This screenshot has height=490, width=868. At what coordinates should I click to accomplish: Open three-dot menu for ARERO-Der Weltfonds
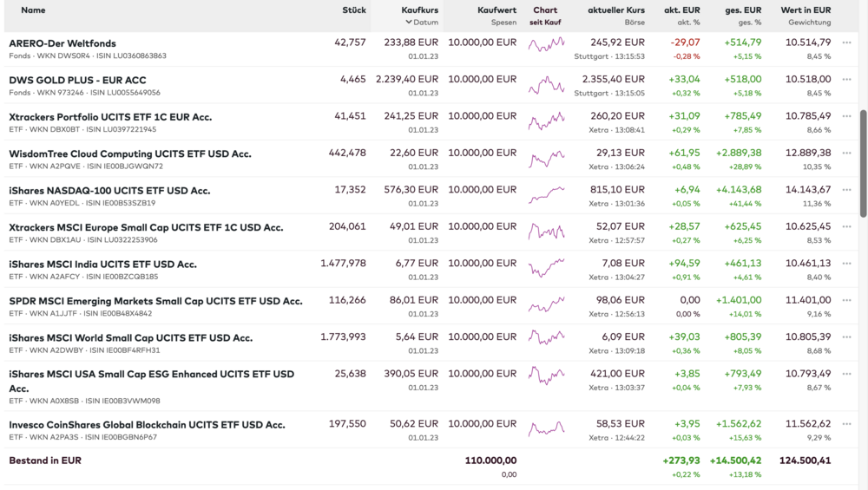coord(846,42)
